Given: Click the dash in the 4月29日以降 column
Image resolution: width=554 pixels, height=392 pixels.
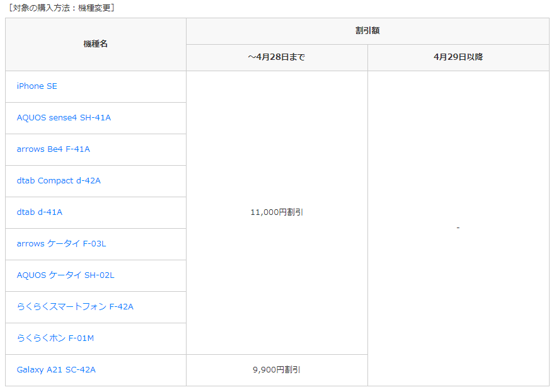Looking at the screenshot, I should pyautogui.click(x=458, y=228).
